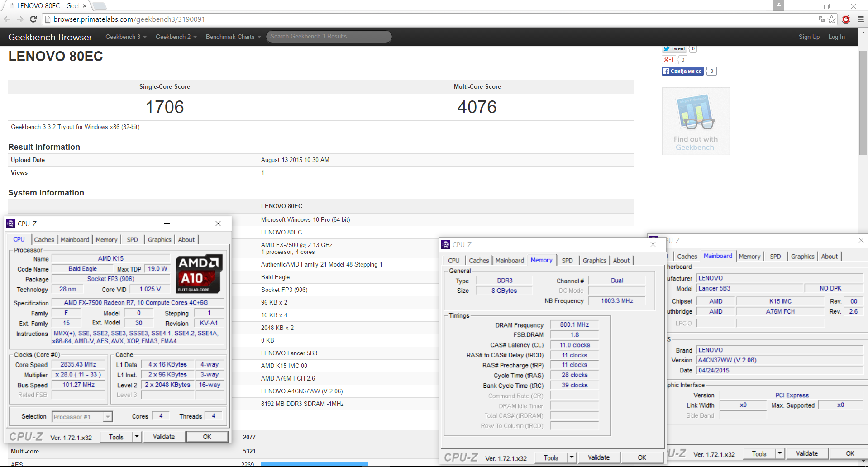Click the browser vertical scrollbar
The height and width of the screenshot is (467, 868).
(x=863, y=102)
